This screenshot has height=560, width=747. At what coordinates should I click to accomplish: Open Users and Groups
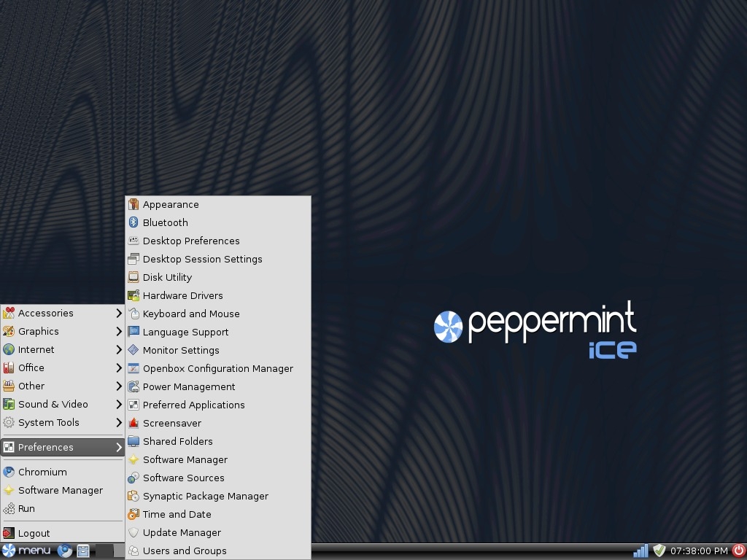[x=218, y=551]
